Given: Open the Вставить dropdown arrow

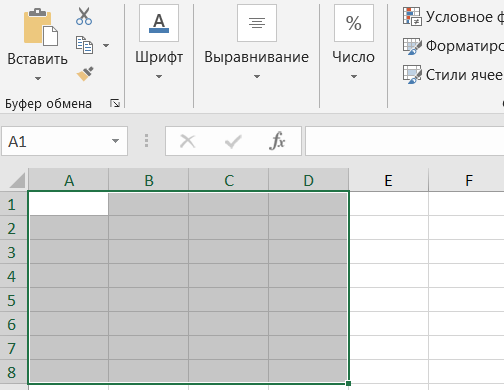Looking at the screenshot, I should pos(38,79).
